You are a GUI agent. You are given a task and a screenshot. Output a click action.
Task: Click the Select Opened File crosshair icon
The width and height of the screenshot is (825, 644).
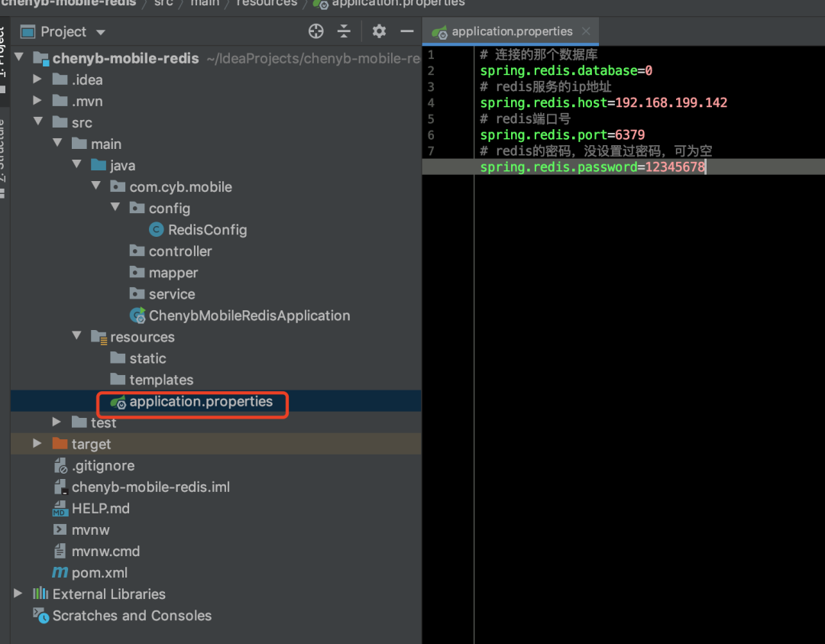(x=315, y=31)
